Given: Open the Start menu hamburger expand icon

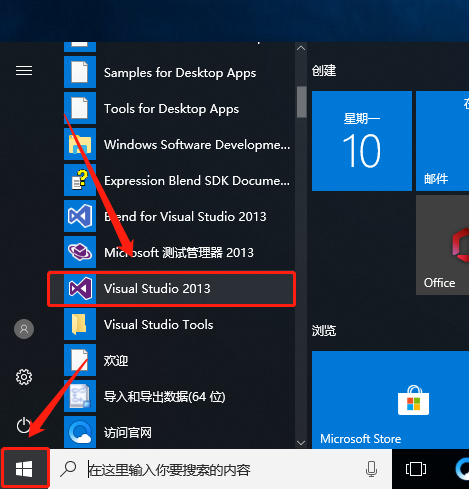Looking at the screenshot, I should [24, 70].
